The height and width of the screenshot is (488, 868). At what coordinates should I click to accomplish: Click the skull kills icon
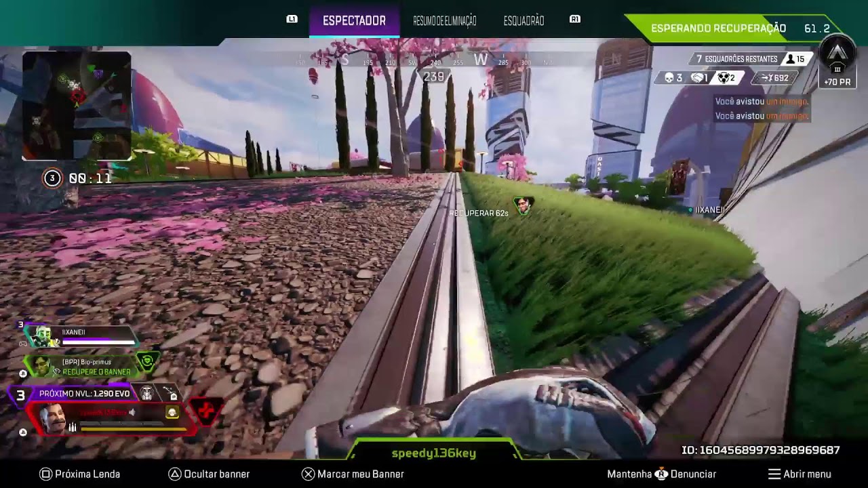pyautogui.click(x=669, y=78)
